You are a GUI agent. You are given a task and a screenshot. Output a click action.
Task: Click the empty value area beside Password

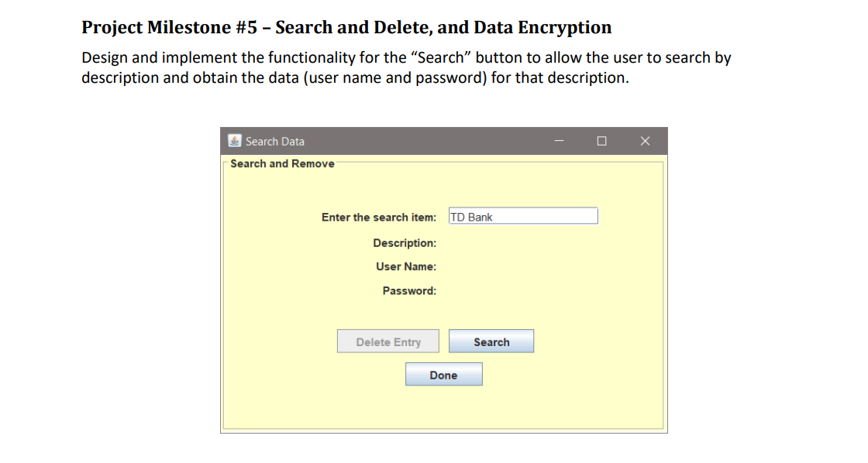(523, 291)
